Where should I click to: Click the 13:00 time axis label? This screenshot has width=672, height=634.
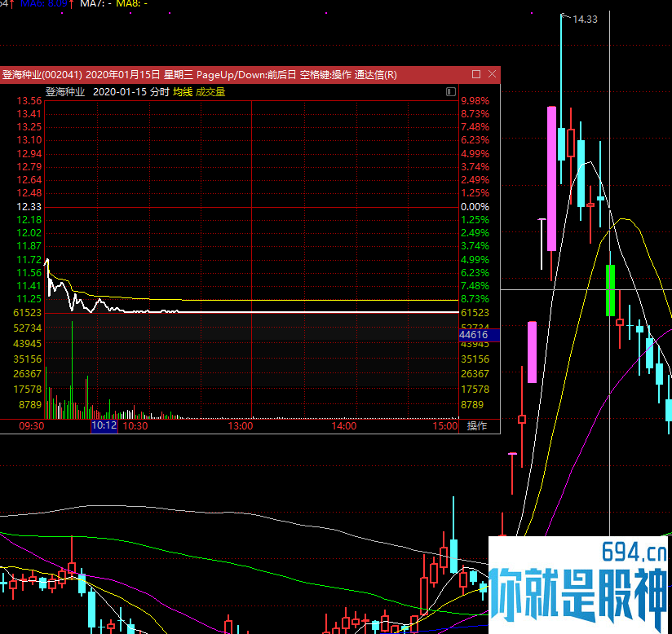click(241, 426)
